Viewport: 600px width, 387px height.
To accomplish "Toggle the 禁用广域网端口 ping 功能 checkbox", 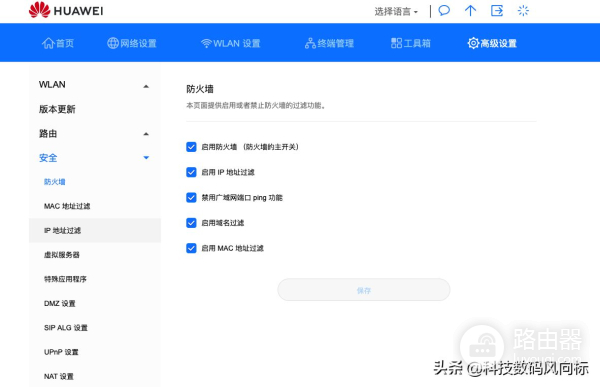I will coord(191,198).
